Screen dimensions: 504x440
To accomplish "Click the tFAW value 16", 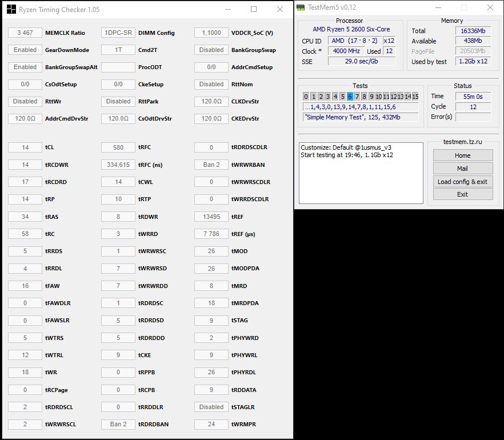I will (x=25, y=286).
